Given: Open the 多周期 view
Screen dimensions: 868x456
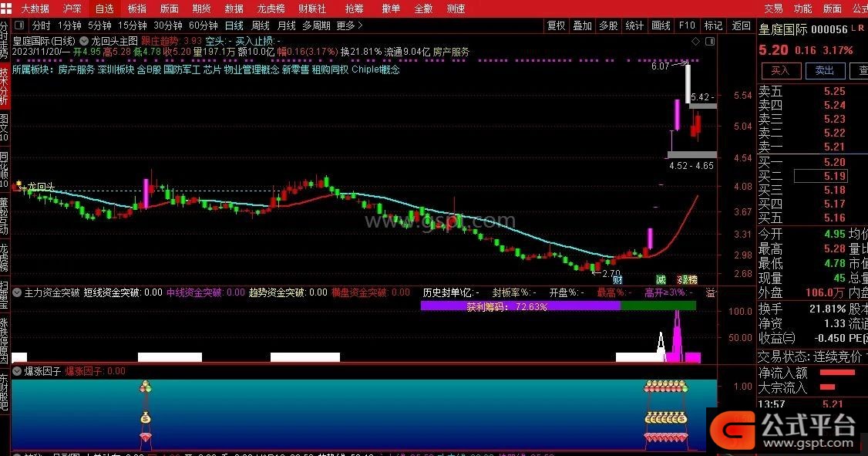Looking at the screenshot, I should [x=316, y=25].
